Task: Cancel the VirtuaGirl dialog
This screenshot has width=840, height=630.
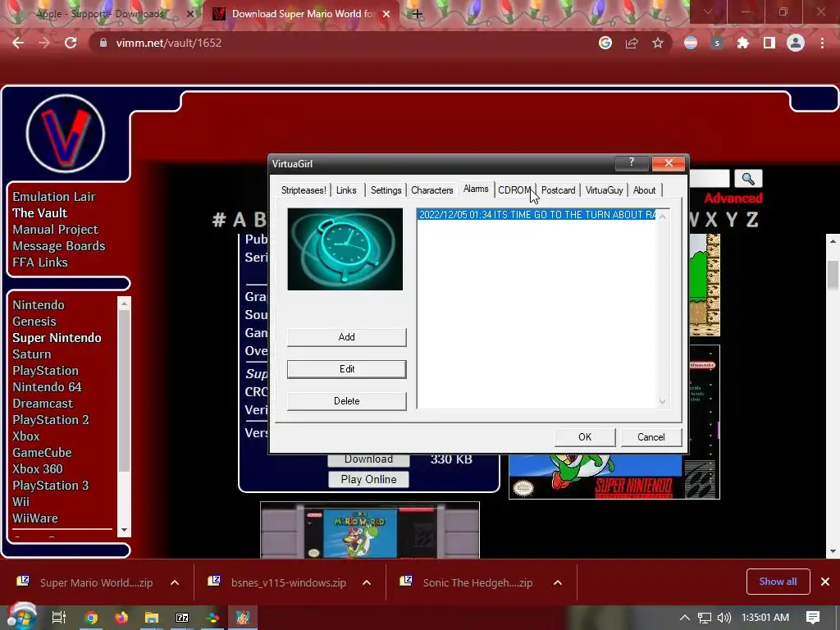Action: (651, 437)
